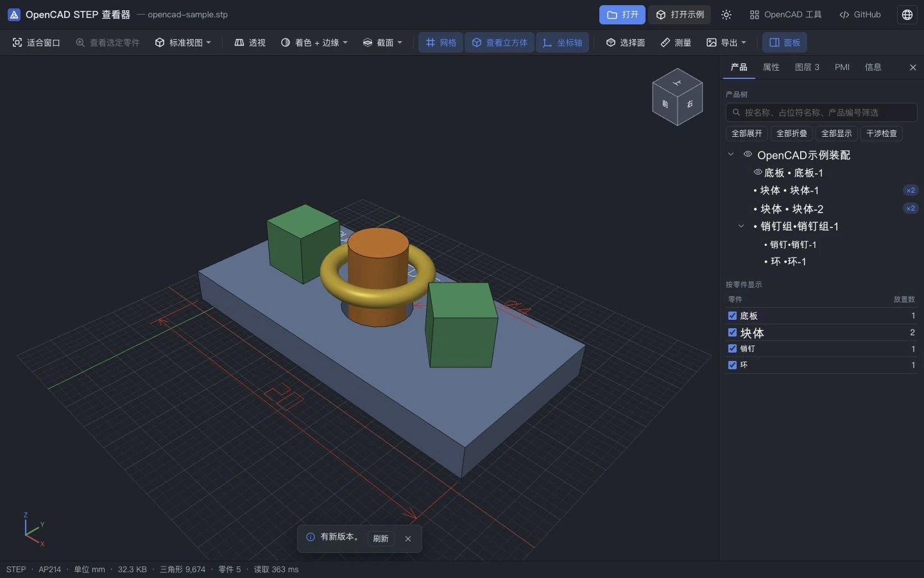Open the 着色 + 边缘 shading dropdown
The width and height of the screenshot is (924, 578).
pyautogui.click(x=314, y=42)
